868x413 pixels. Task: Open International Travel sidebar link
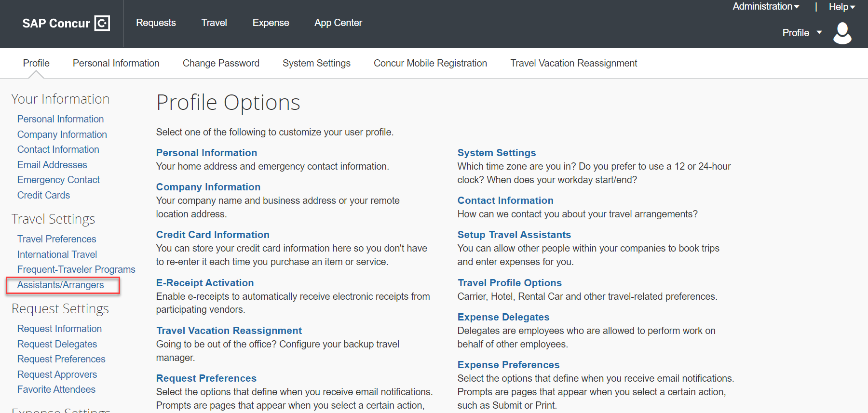click(x=57, y=254)
